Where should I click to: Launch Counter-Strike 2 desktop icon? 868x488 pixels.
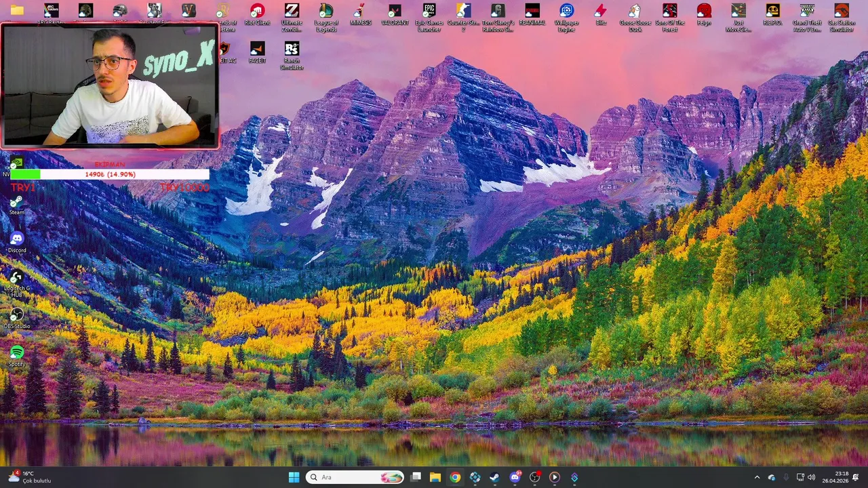click(x=463, y=18)
